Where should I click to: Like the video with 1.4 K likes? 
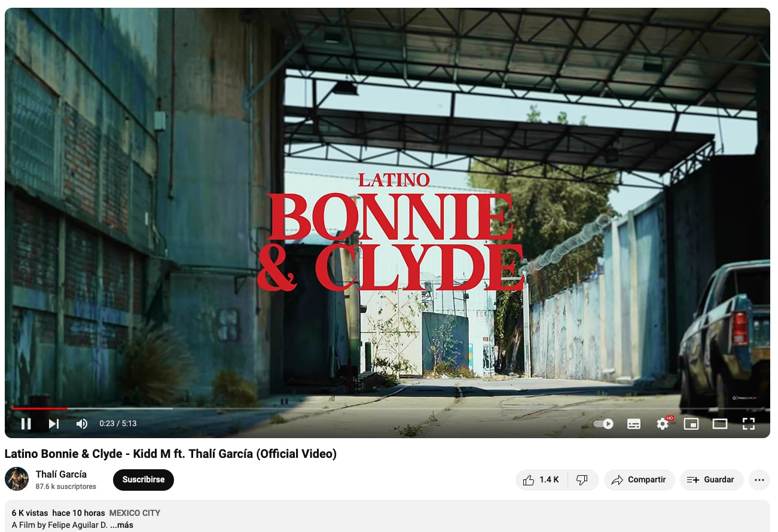tap(541, 480)
